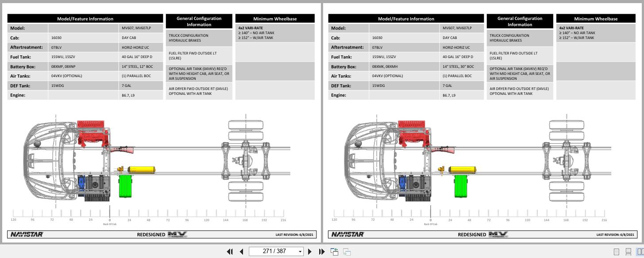
Task: Click the green DEF tank on left diagram
Action: [126, 186]
